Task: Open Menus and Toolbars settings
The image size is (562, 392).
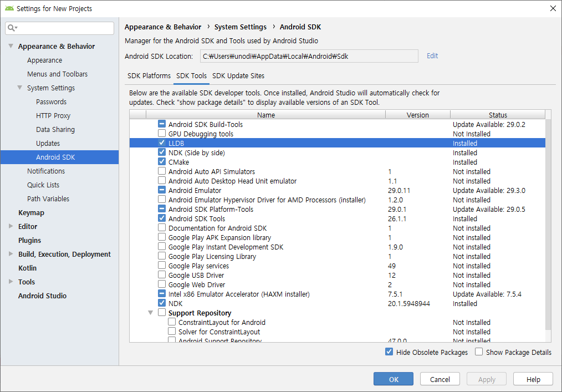Action: pos(57,74)
